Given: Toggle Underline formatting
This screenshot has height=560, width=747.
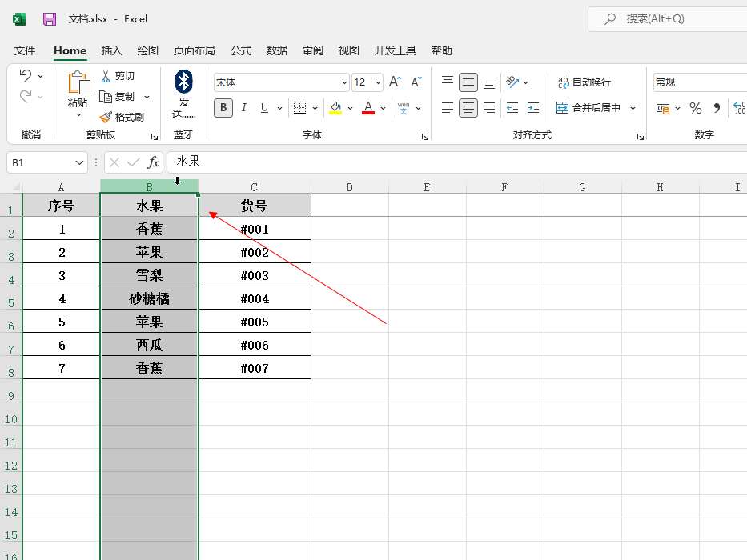Looking at the screenshot, I should click(x=264, y=108).
